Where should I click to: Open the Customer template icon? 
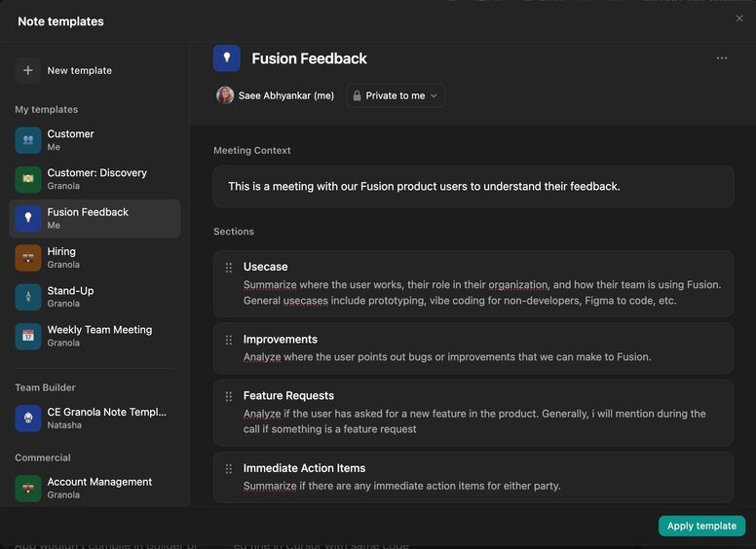pyautogui.click(x=28, y=139)
